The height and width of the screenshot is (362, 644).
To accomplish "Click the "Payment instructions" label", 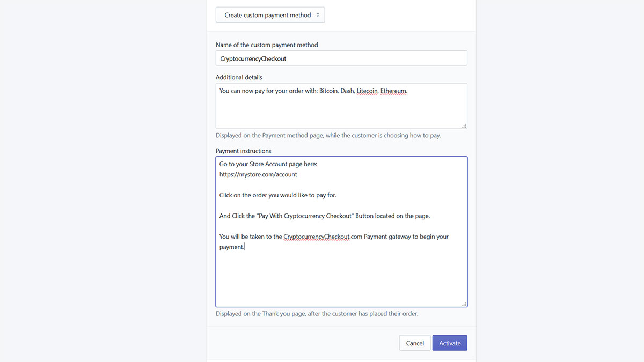I will (x=244, y=151).
